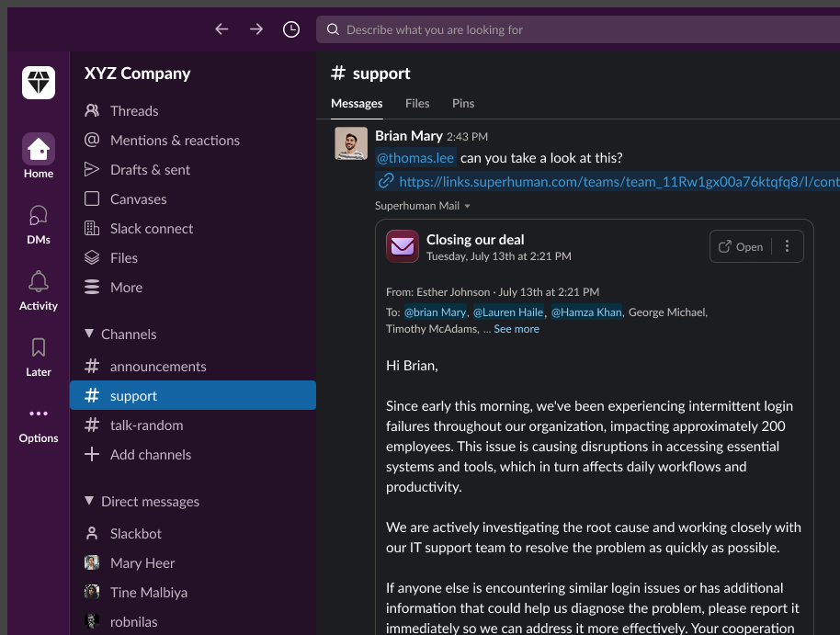Click See more to expand recipients
Screen dimensions: 840x635
tap(516, 329)
